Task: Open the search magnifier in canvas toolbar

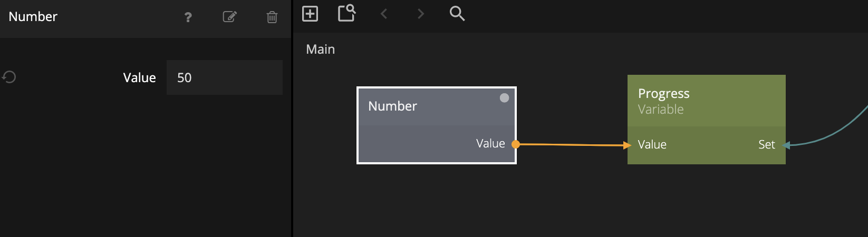Action: pos(457,14)
